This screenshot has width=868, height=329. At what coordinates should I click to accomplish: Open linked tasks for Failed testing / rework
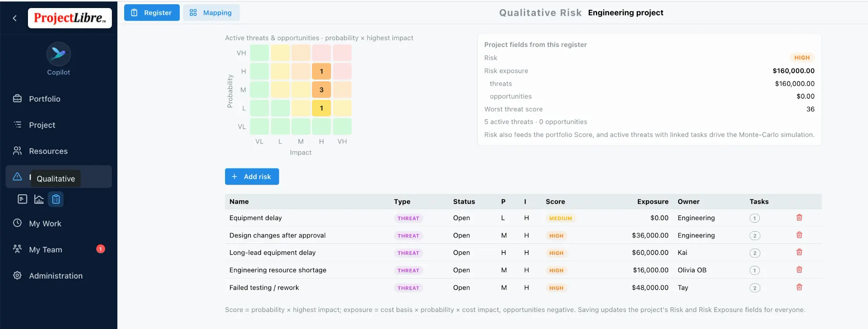(754, 288)
